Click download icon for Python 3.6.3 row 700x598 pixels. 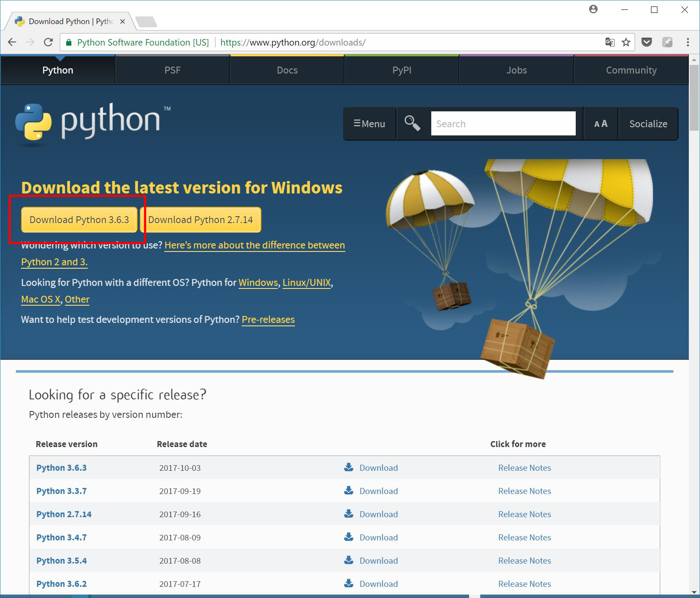349,467
